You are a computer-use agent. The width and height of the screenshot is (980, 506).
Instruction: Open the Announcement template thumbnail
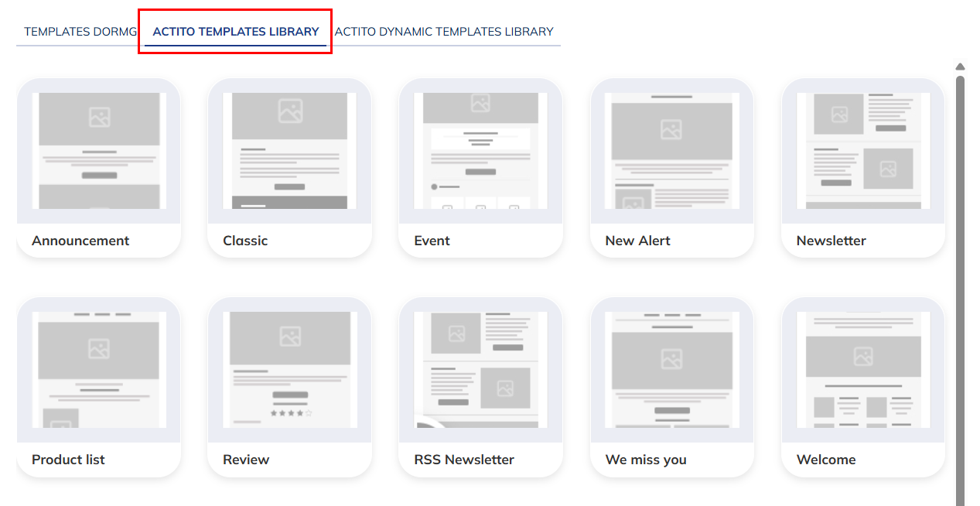point(98,151)
